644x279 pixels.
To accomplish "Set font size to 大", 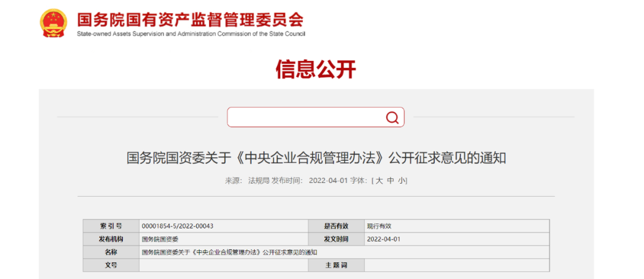I will coord(379,181).
